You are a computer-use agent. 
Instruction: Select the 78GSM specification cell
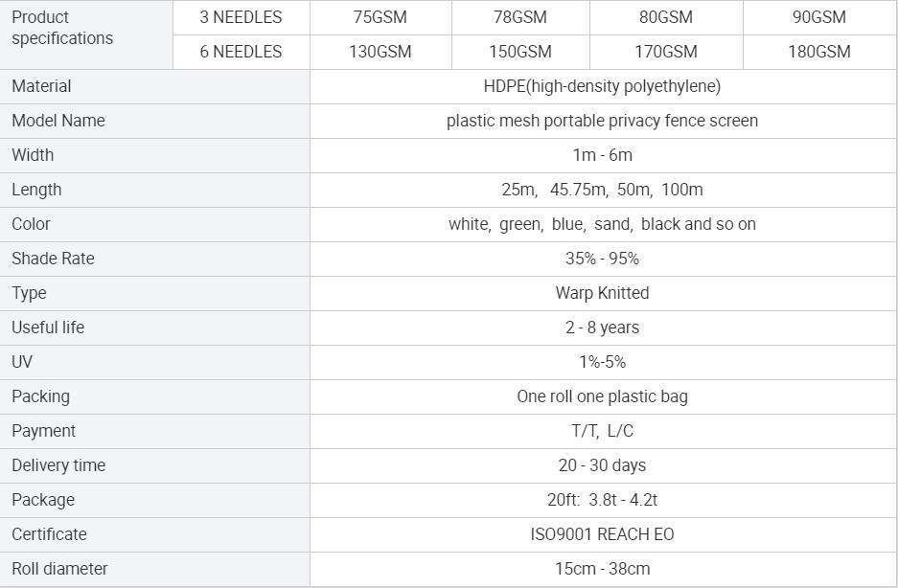point(520,17)
